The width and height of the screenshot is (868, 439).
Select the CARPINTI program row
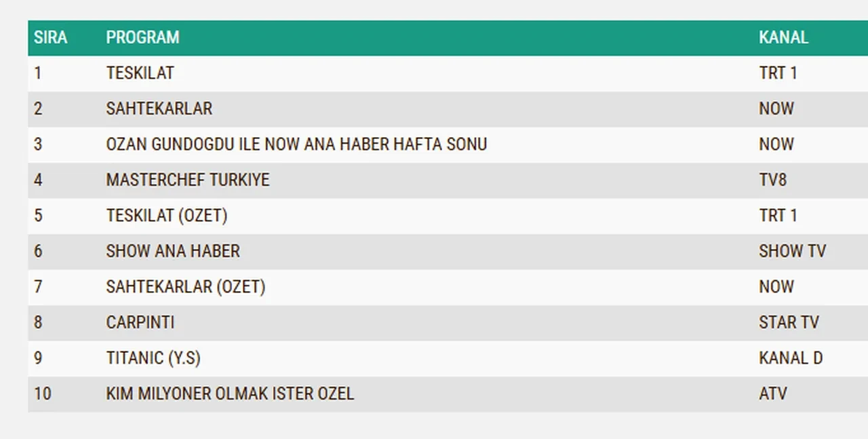[140, 322]
